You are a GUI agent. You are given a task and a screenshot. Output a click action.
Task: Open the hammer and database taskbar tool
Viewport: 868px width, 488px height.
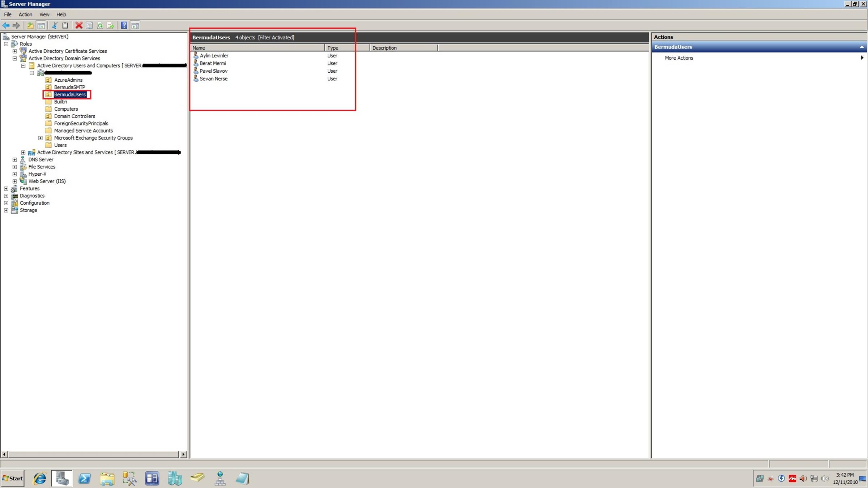point(129,478)
